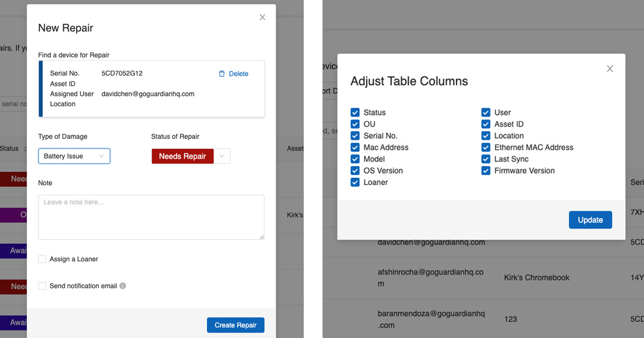Click the trash icon beside Delete

tap(222, 74)
